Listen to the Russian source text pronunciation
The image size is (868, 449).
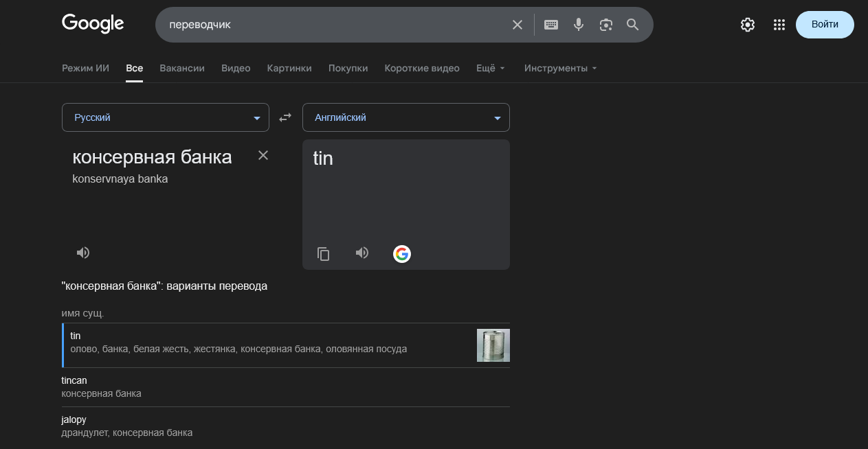83,253
